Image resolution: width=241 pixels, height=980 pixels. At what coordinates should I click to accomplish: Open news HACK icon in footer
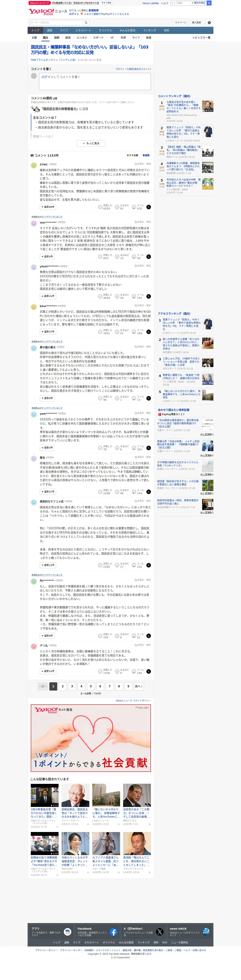tap(206, 932)
